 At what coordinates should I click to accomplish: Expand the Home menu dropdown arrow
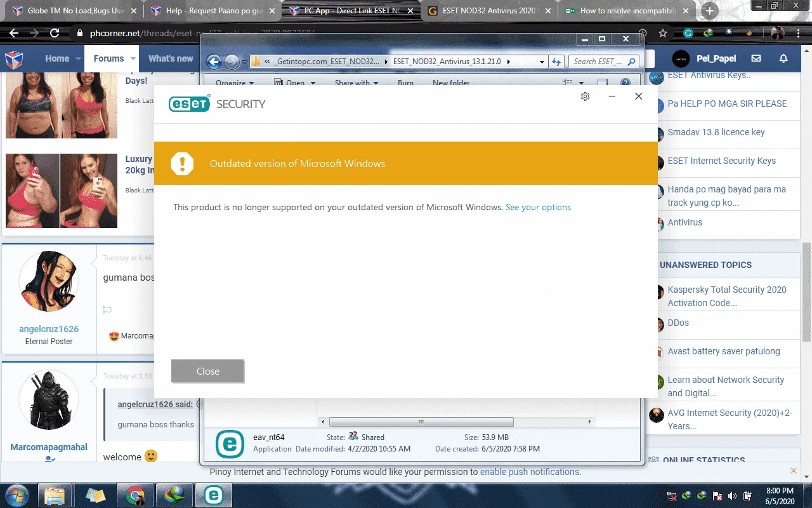(x=79, y=58)
